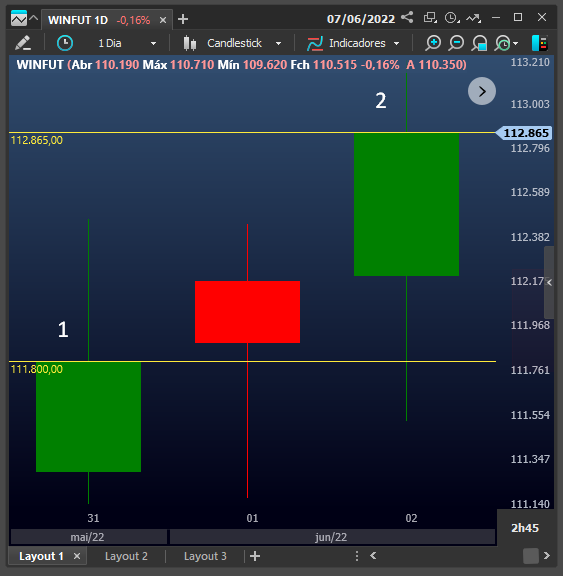The height and width of the screenshot is (576, 563).
Task: Click the WINFUT symbol name in the header
Action: (x=40, y=65)
